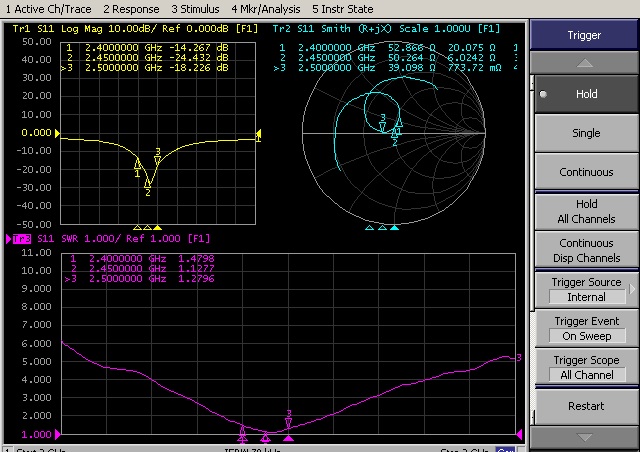Set trigger mode to Single

(x=586, y=133)
